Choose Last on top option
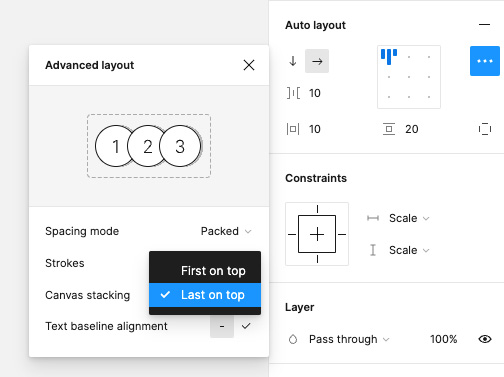The height and width of the screenshot is (377, 504). coord(205,295)
